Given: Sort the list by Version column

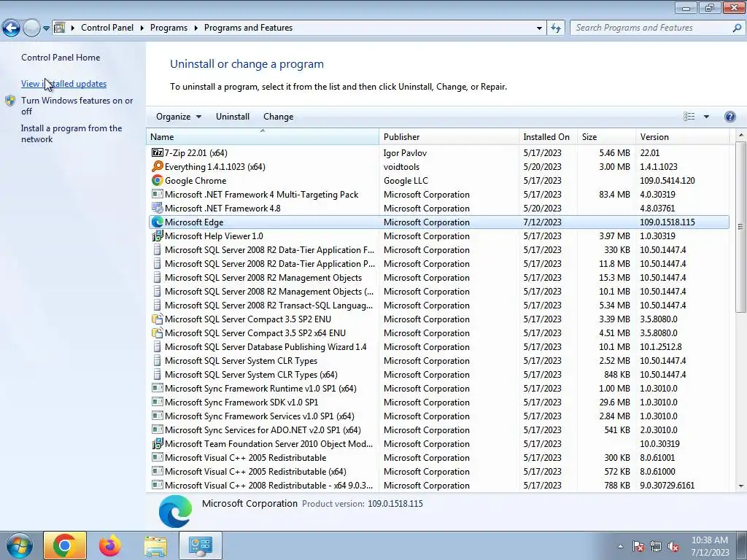Looking at the screenshot, I should click(682, 136).
